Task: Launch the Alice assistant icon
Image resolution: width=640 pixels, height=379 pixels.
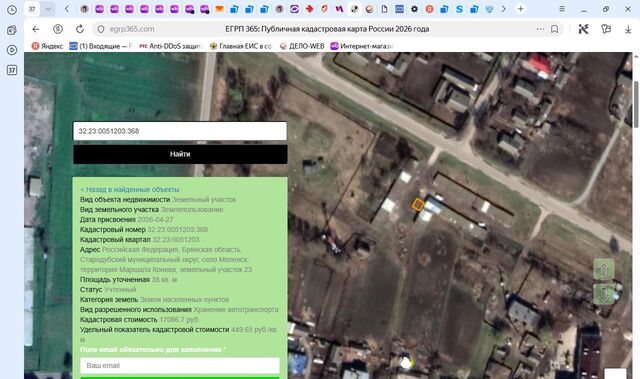Action: [583, 29]
